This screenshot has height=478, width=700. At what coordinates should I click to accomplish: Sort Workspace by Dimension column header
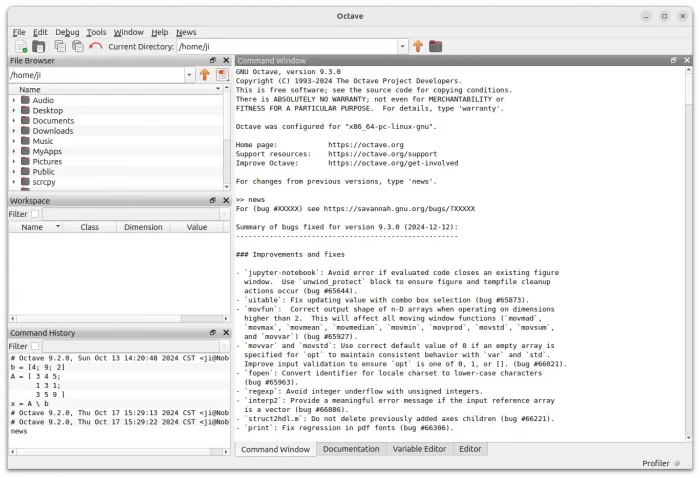[x=143, y=227]
